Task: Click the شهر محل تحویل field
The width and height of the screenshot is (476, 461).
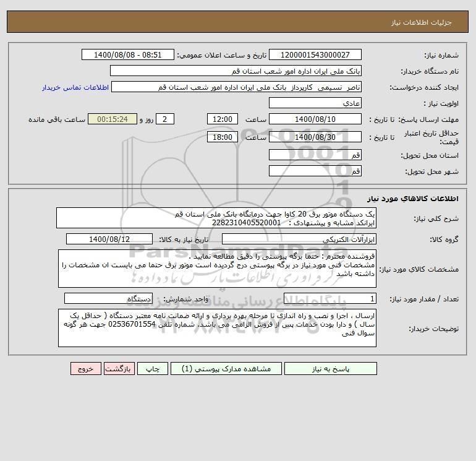Action: [315, 171]
